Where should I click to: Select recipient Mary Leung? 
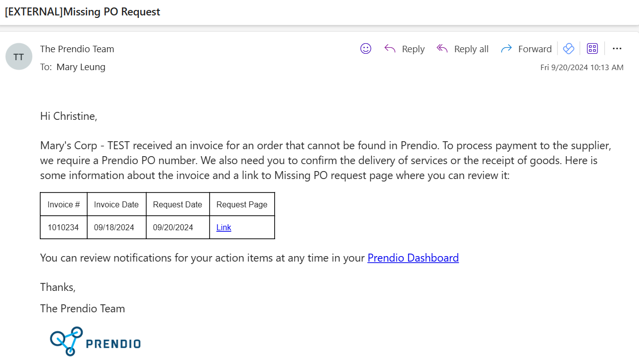(81, 67)
